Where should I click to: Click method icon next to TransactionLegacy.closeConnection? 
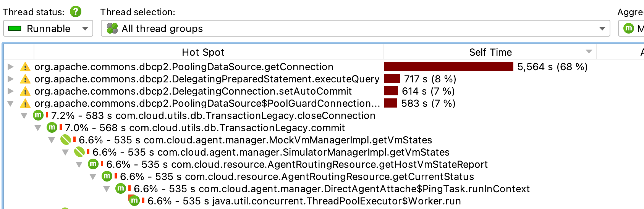tap(38, 116)
